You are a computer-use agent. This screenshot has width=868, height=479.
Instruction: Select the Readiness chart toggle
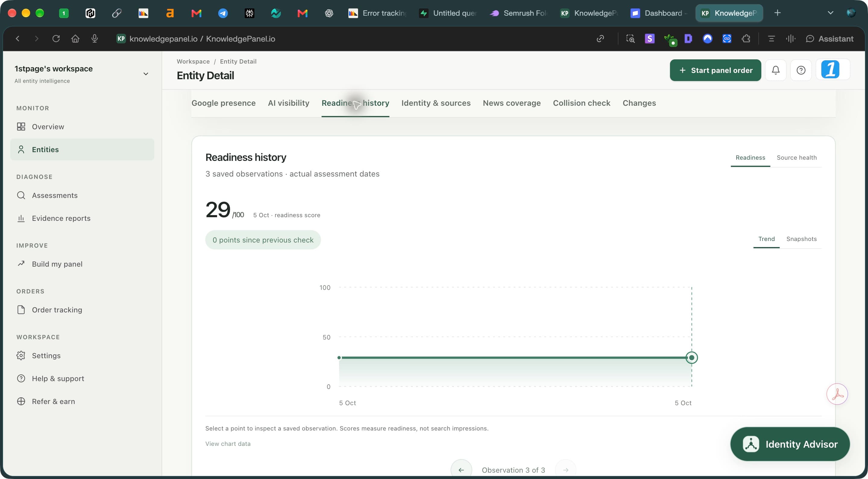(x=750, y=158)
